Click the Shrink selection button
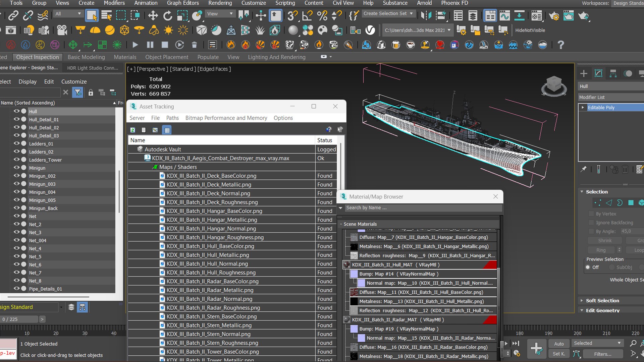 point(605,241)
